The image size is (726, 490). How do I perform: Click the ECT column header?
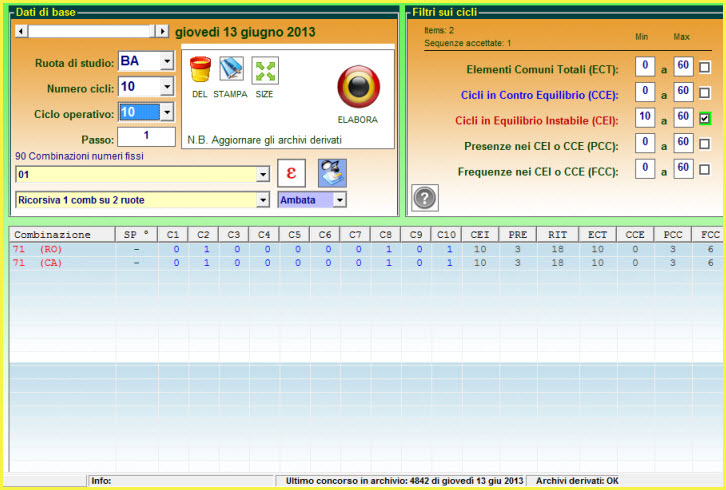point(597,234)
